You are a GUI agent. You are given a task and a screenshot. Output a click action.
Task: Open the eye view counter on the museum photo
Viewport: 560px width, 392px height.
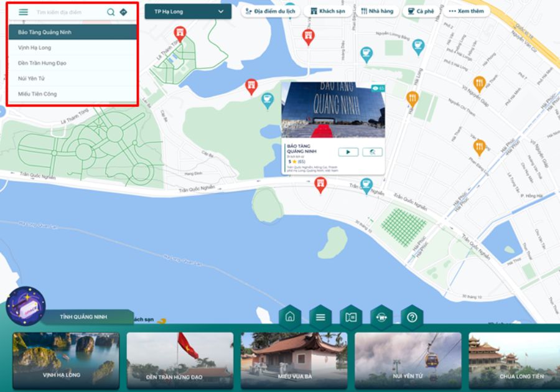click(376, 89)
